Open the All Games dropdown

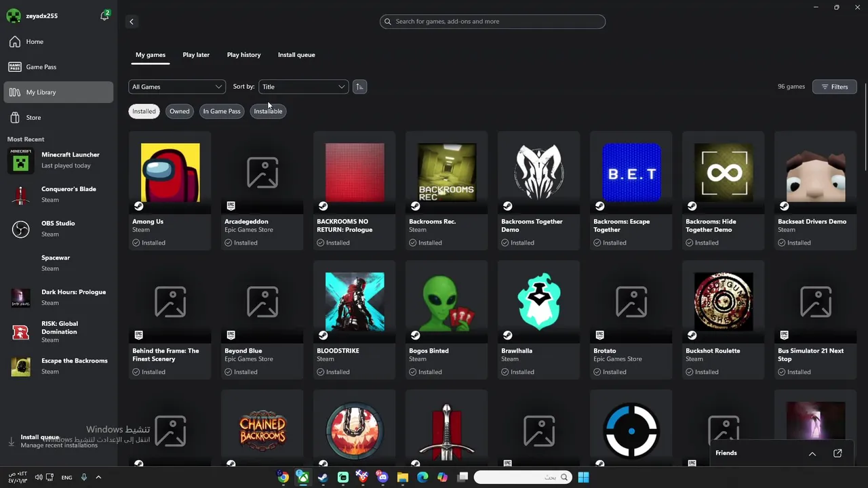(177, 87)
